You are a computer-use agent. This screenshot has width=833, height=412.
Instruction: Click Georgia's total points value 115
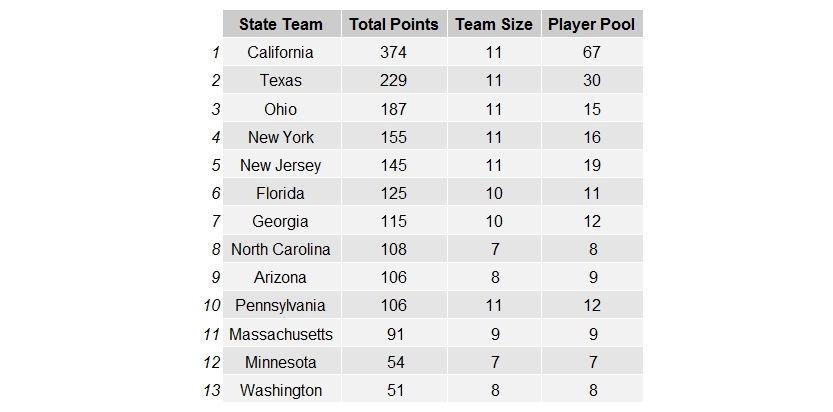click(x=394, y=221)
